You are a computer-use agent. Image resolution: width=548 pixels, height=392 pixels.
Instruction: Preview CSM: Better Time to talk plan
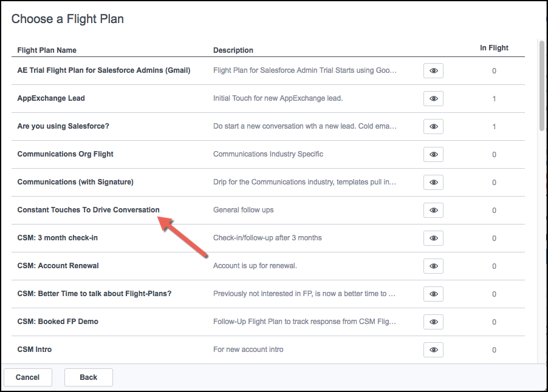[433, 294]
